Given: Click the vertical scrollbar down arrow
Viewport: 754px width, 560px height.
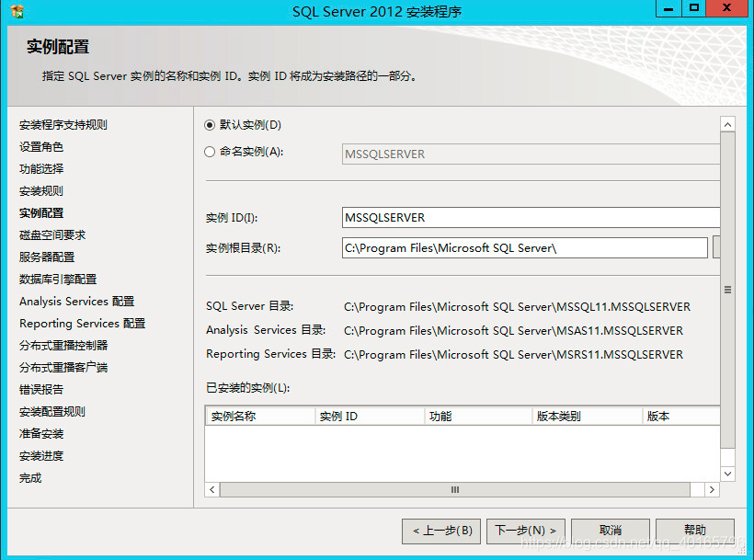Looking at the screenshot, I should click(727, 474).
